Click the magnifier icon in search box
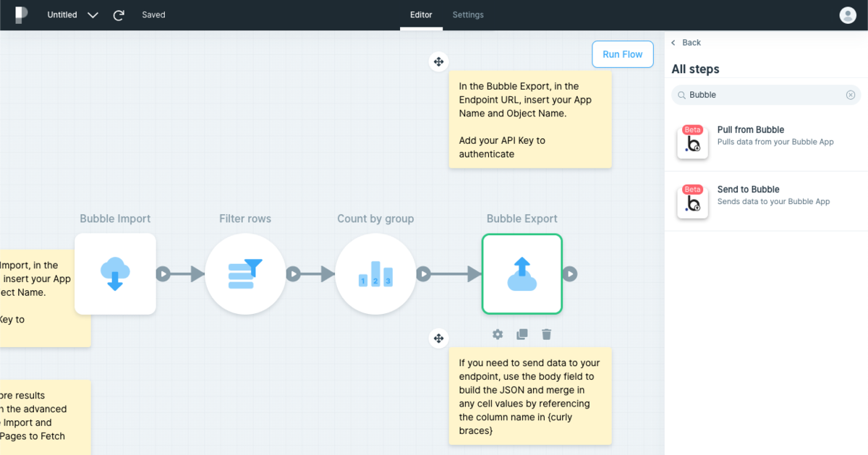This screenshot has height=455, width=868. tap(681, 95)
